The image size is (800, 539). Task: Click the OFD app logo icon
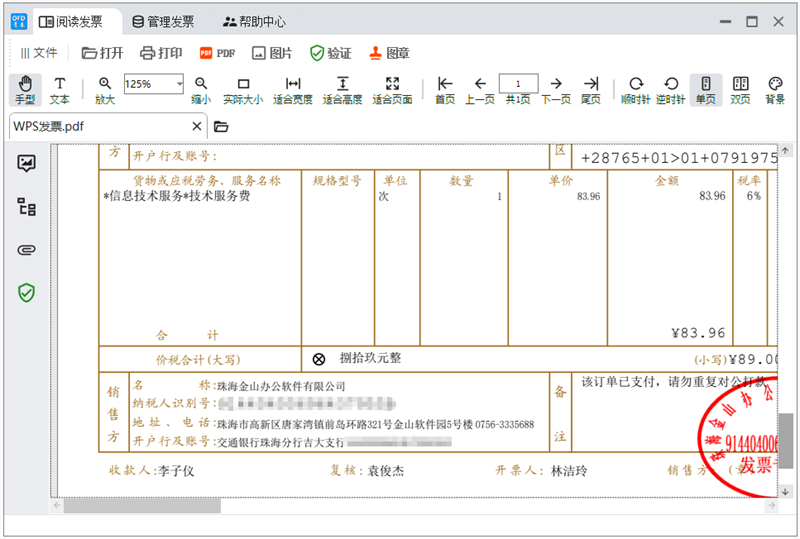(x=19, y=21)
